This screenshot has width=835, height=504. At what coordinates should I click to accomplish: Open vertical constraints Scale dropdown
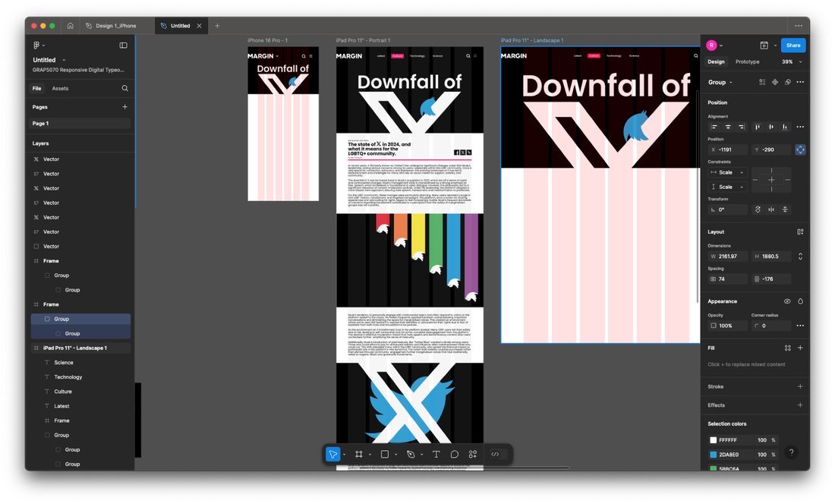[727, 187]
